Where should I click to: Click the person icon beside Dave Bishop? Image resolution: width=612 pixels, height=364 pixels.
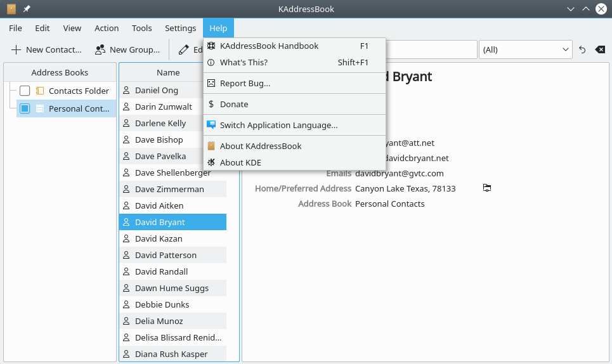[126, 140]
